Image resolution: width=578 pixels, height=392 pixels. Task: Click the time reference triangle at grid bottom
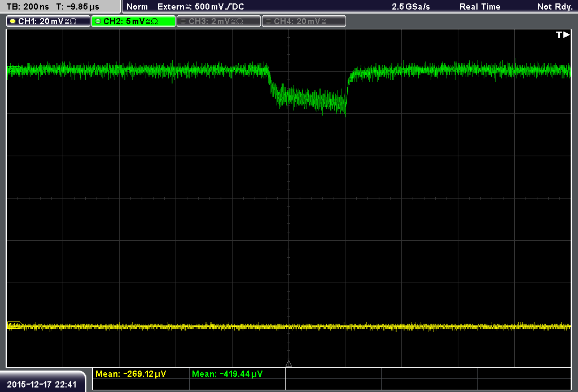pos(288,364)
